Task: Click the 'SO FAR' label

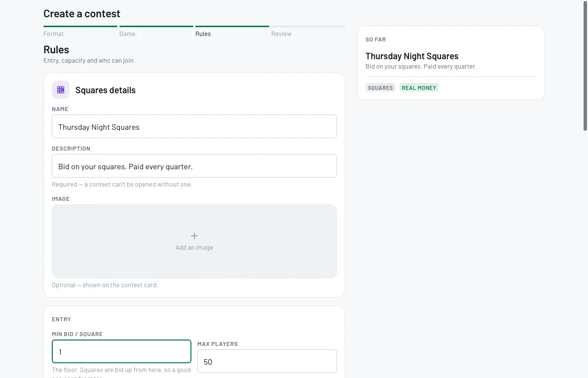Action: click(x=375, y=39)
